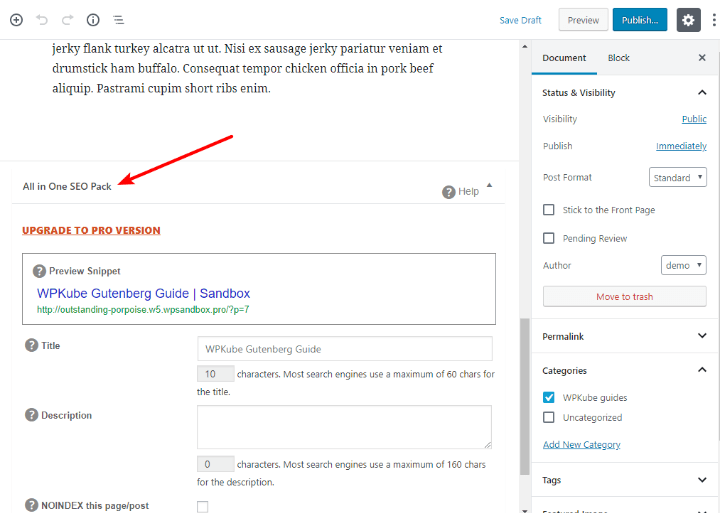The width and height of the screenshot is (720, 513).
Task: Click the Undo arrow icon
Action: [x=42, y=20]
